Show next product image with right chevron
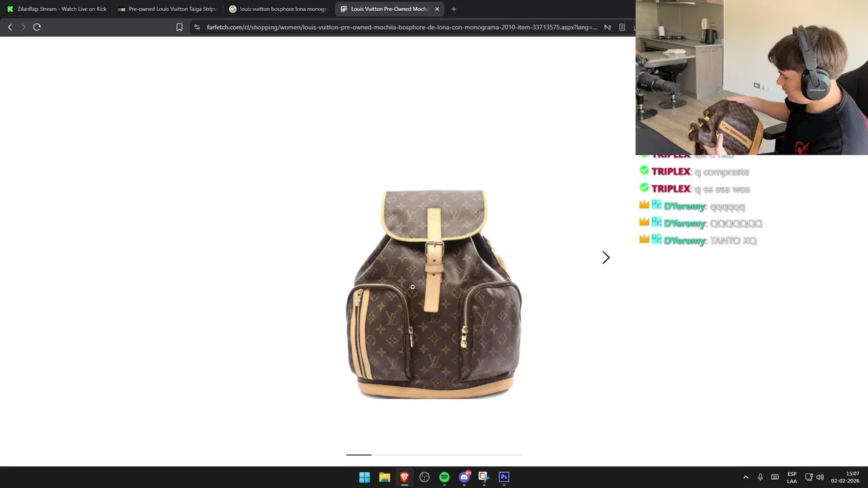868x488 pixels. [606, 258]
